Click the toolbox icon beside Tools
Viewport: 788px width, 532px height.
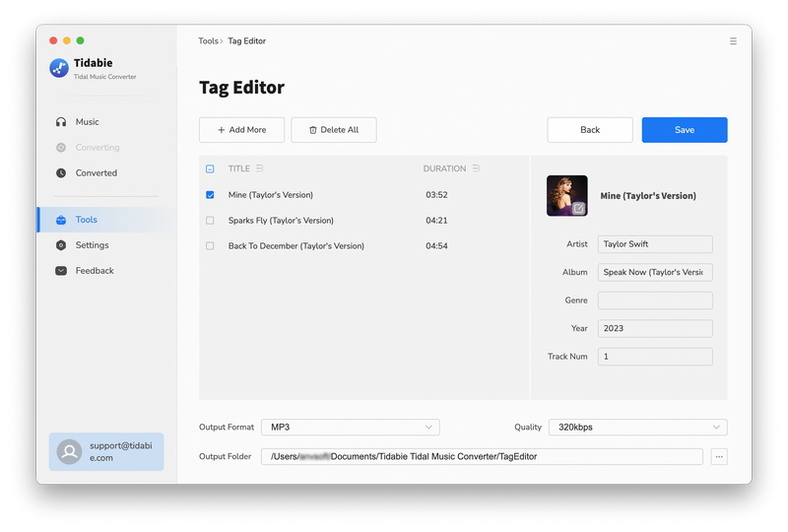61,220
